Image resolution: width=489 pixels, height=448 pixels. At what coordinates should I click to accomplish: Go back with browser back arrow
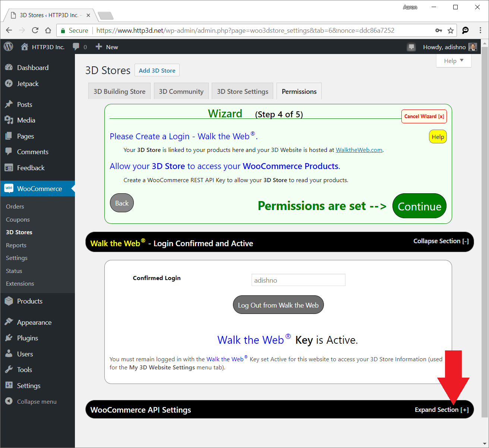coord(9,31)
